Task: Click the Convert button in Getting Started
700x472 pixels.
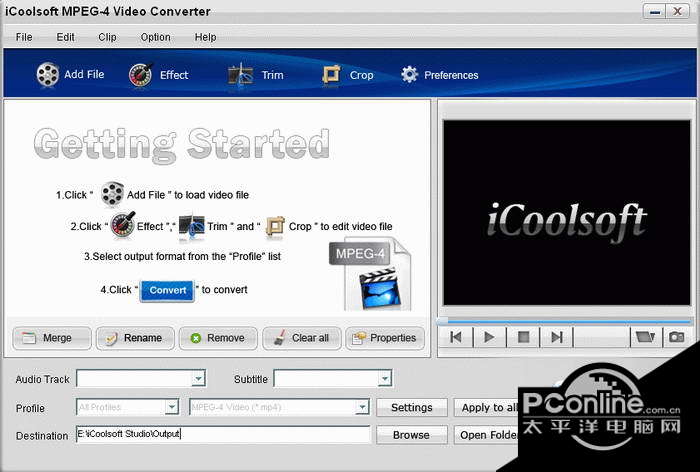Action: coord(167,290)
